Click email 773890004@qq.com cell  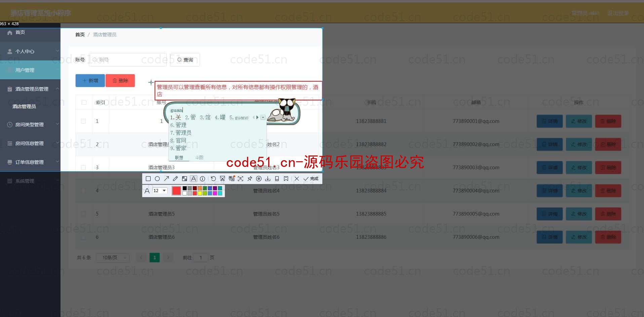pos(476,191)
